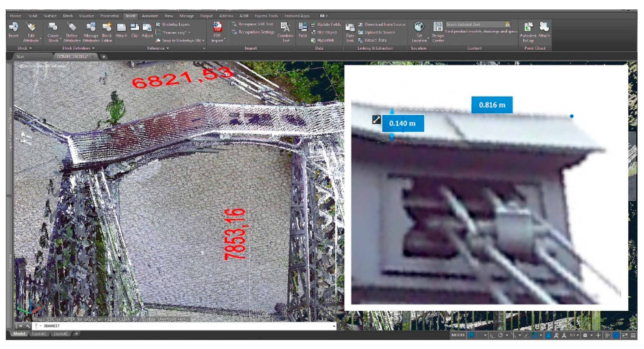
Task: Insert an OLE Object
Action: (x=324, y=32)
